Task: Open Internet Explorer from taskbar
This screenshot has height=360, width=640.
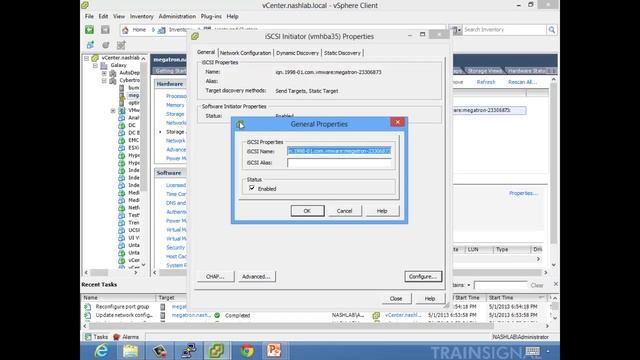Action: click(x=101, y=351)
